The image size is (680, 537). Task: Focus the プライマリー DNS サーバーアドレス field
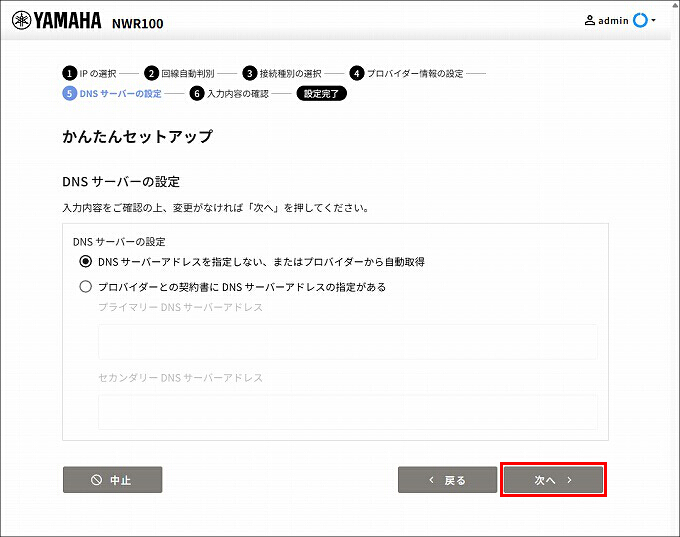tap(348, 342)
